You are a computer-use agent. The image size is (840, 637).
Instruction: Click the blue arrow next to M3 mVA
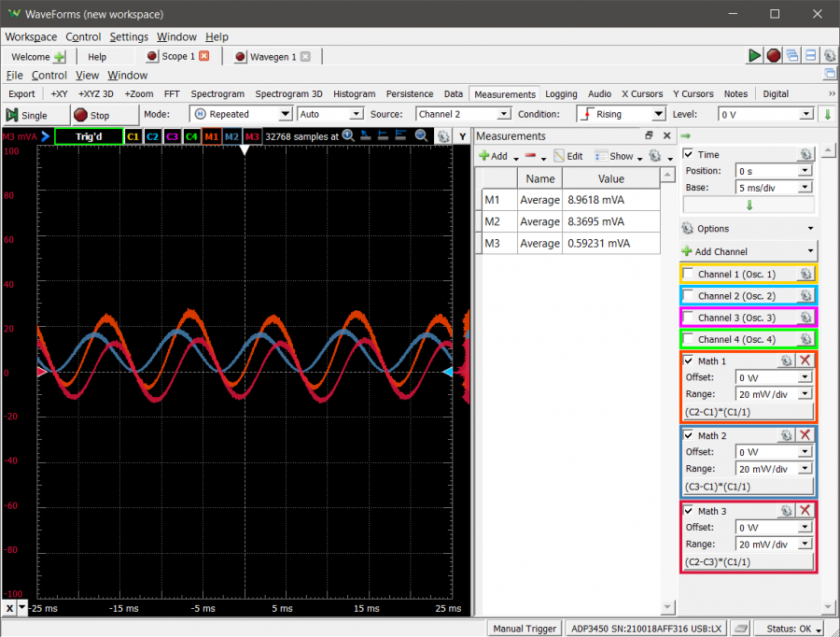(46, 136)
